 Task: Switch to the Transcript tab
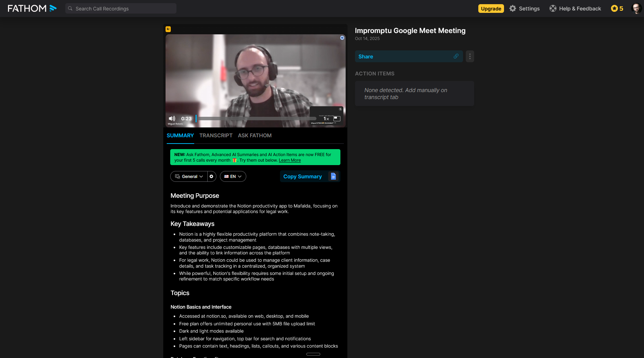[x=216, y=136]
